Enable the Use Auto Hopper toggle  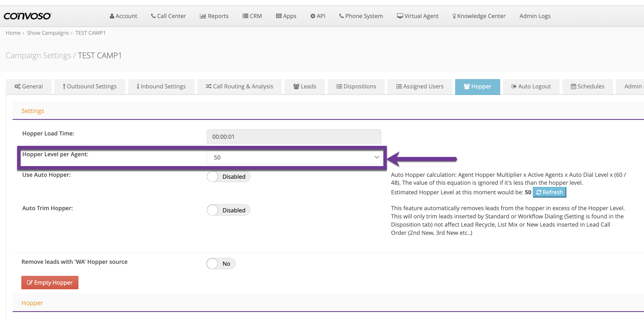pos(228,177)
